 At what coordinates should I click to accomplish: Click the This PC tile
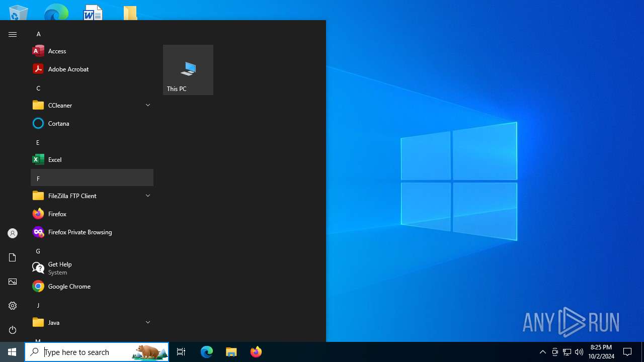(x=188, y=70)
